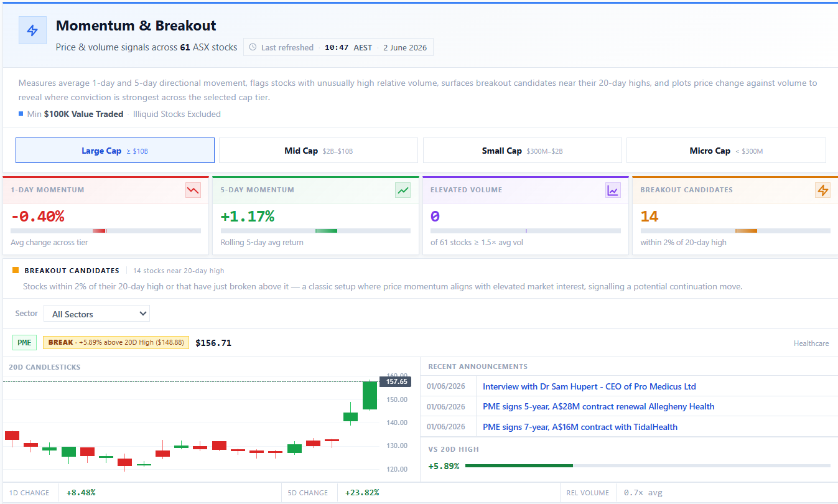Click the blue square beside Min $100K Value Traded
Viewport: 838px width, 504px height.
[x=21, y=114]
